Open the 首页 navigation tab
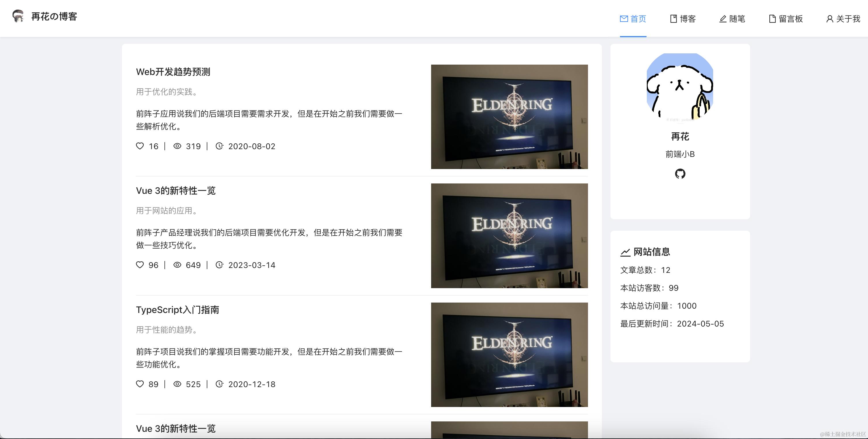 click(633, 19)
